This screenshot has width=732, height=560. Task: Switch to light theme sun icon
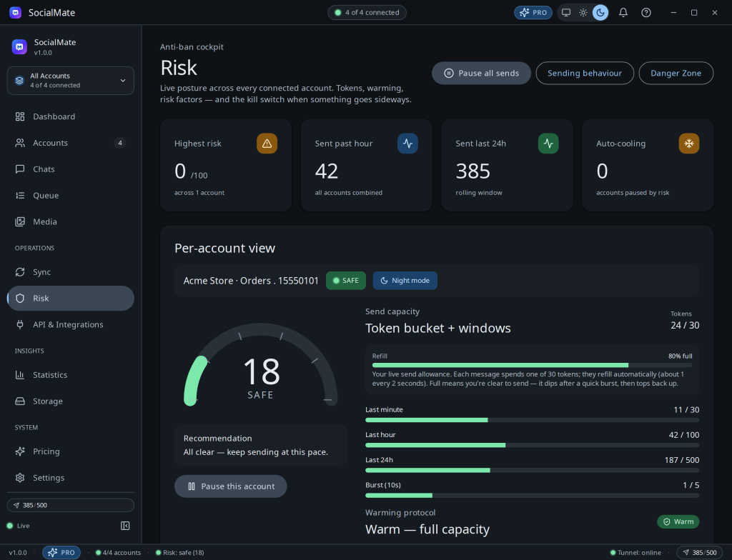583,13
